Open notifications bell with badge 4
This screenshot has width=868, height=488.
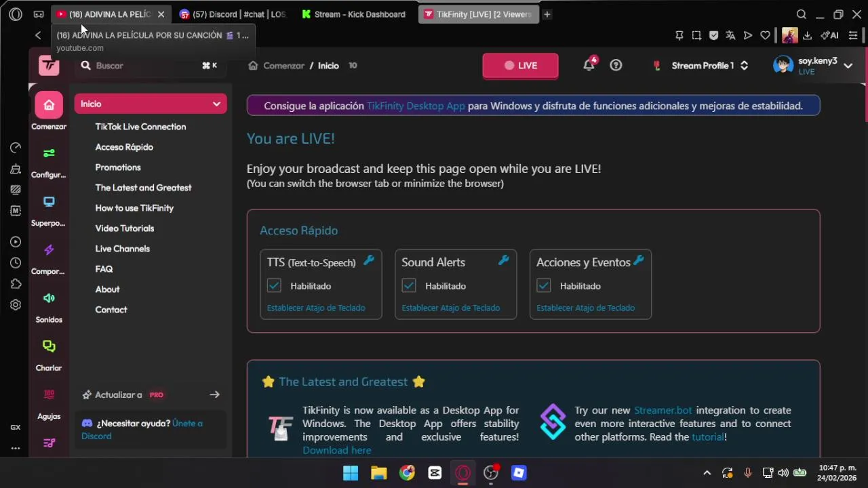(x=589, y=65)
